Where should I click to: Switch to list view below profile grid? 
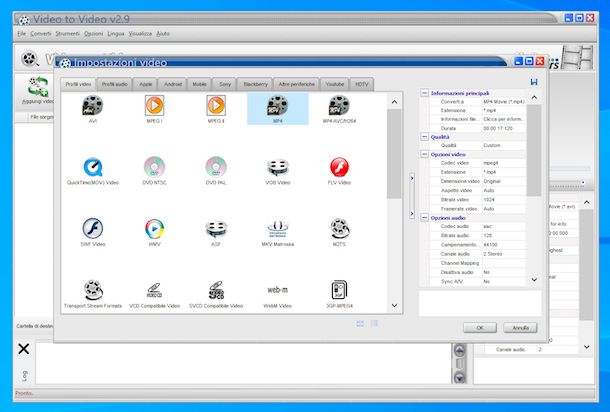point(374,323)
